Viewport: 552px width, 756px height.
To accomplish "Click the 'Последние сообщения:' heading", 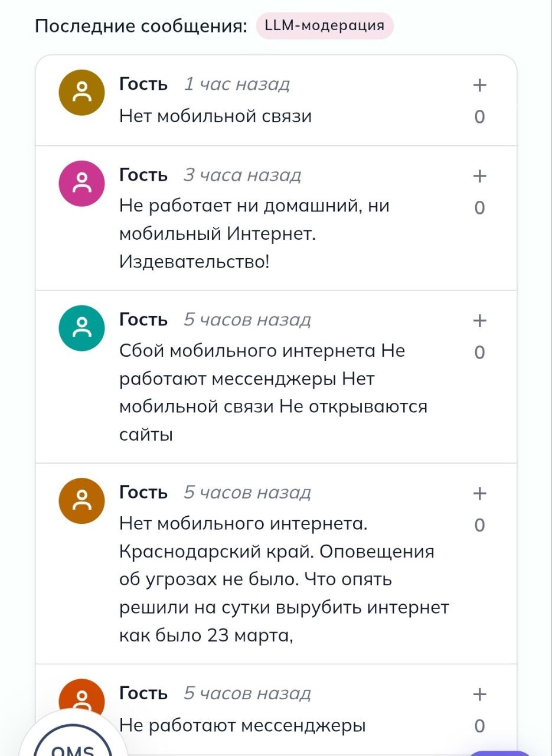I will pos(141,27).
